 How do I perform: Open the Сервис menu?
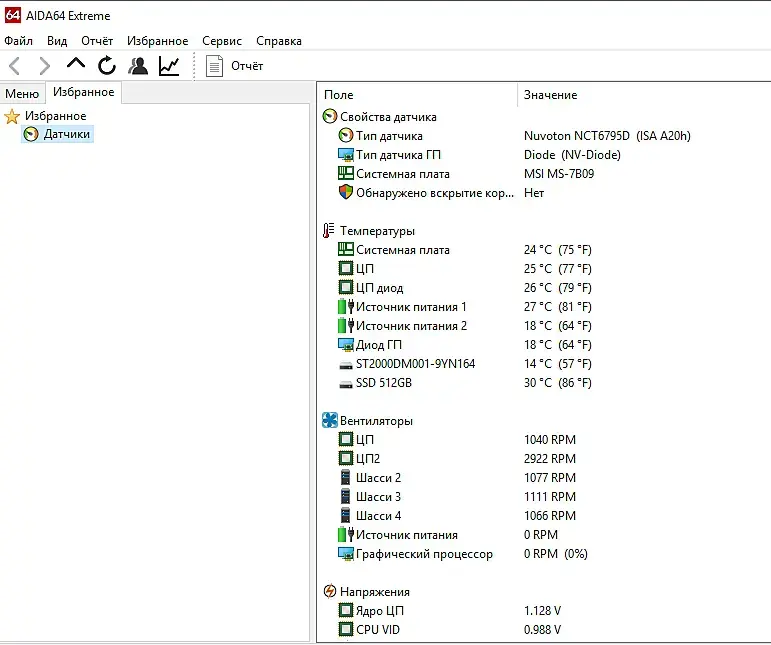[x=222, y=41]
